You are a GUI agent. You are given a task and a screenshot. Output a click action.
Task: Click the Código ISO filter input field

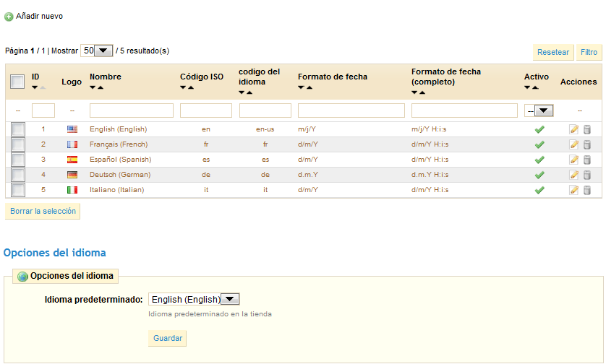(206, 110)
